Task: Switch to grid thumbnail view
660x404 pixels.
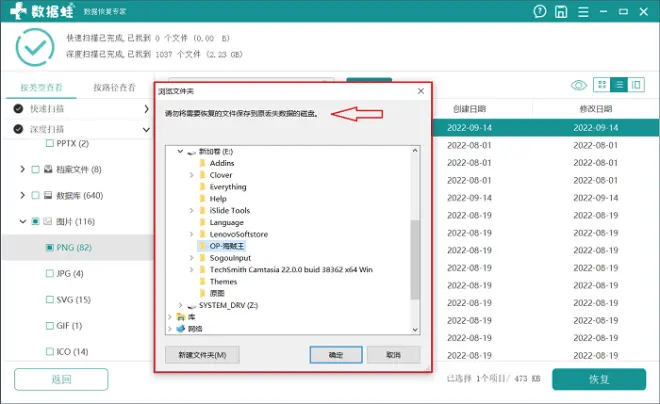Action: [x=602, y=85]
